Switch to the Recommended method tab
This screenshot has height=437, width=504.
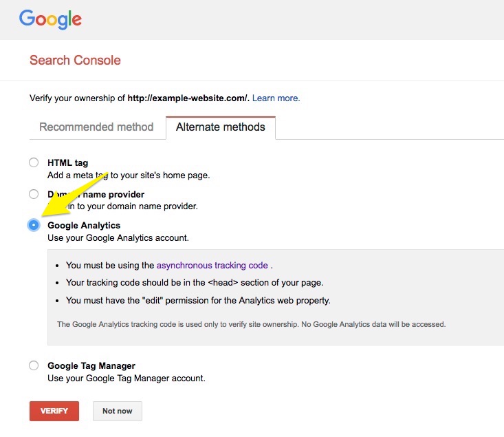[x=96, y=127]
